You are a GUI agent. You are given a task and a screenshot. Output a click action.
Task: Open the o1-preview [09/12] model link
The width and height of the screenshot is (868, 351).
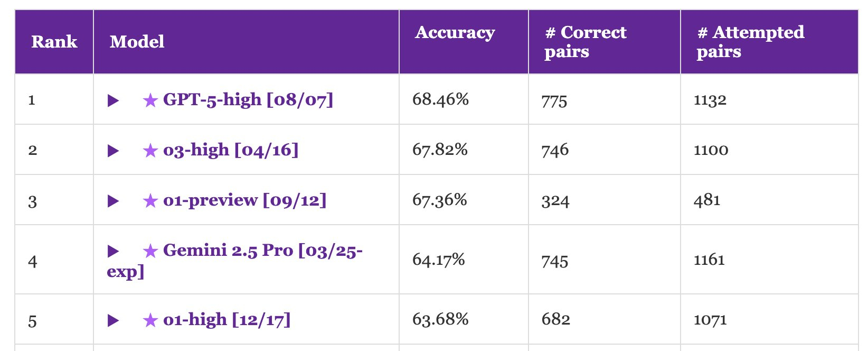[244, 200]
